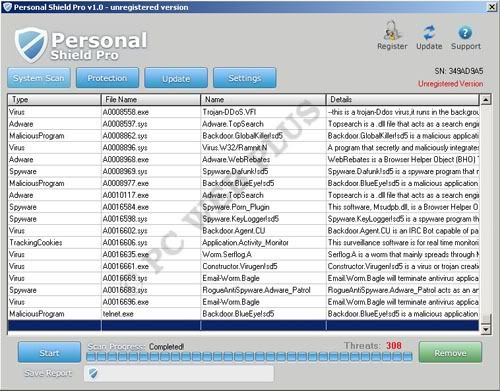
Task: Select file A0008558.exe
Action: tap(151, 112)
